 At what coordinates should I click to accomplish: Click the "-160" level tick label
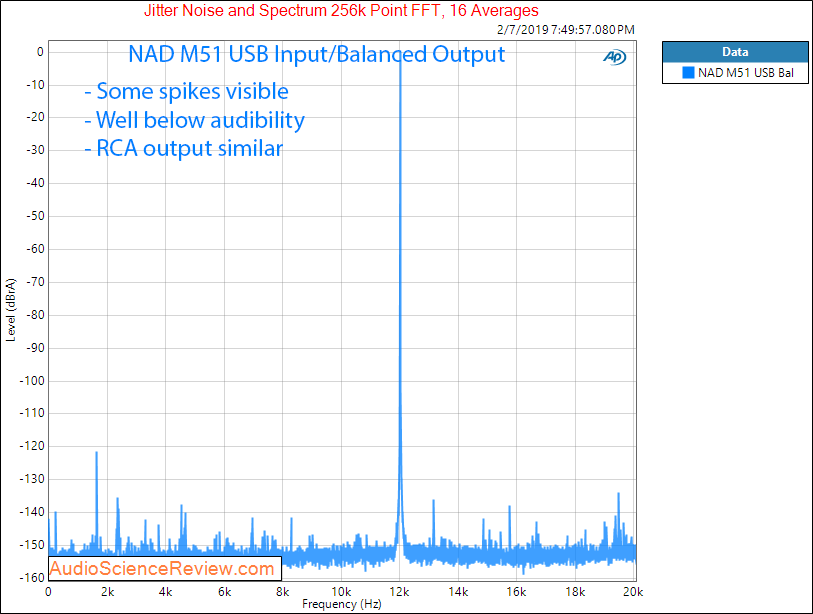coord(32,578)
